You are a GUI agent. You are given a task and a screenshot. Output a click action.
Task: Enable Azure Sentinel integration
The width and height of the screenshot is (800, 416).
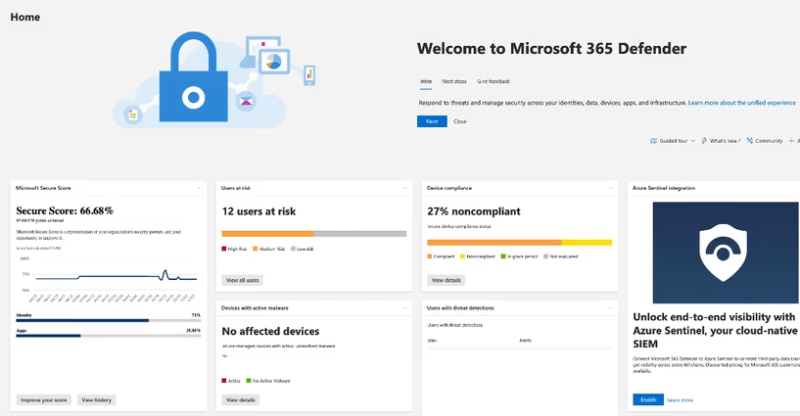(648, 400)
